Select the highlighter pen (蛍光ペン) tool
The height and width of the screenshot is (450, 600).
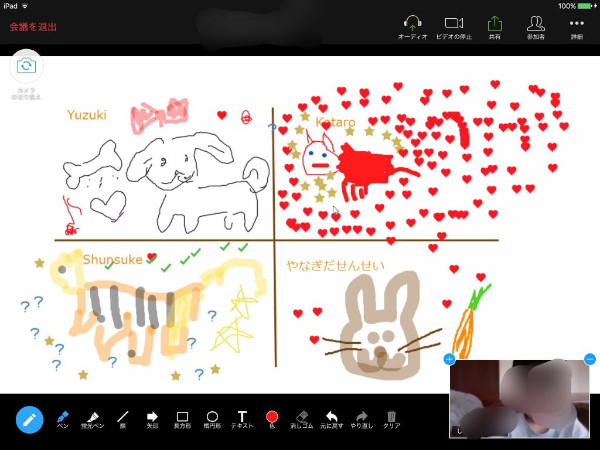point(93,417)
